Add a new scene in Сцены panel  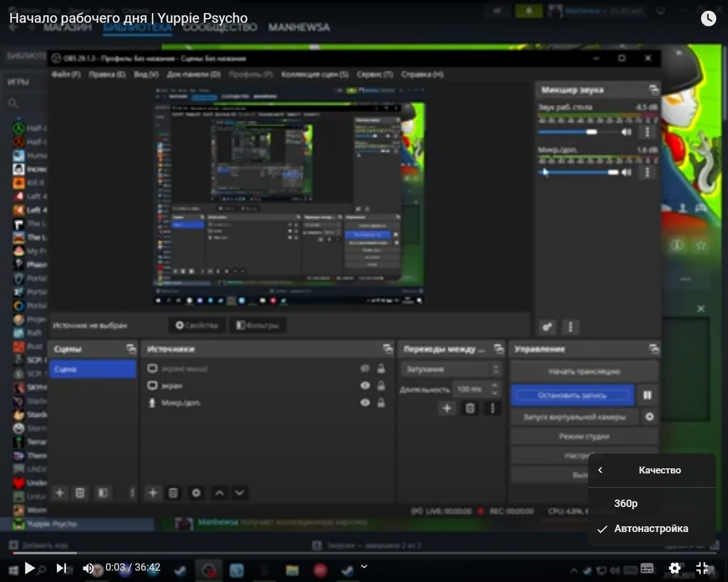tap(60, 493)
